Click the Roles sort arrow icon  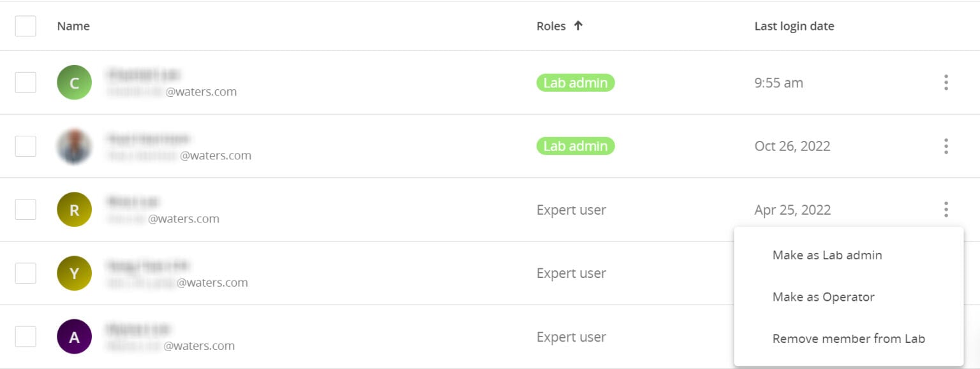pos(578,26)
